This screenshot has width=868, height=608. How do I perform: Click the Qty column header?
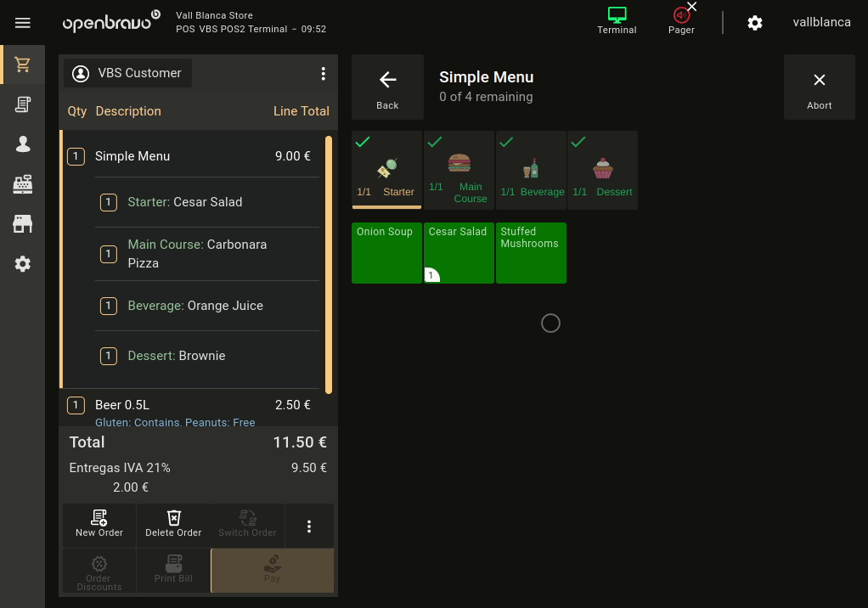(x=77, y=111)
